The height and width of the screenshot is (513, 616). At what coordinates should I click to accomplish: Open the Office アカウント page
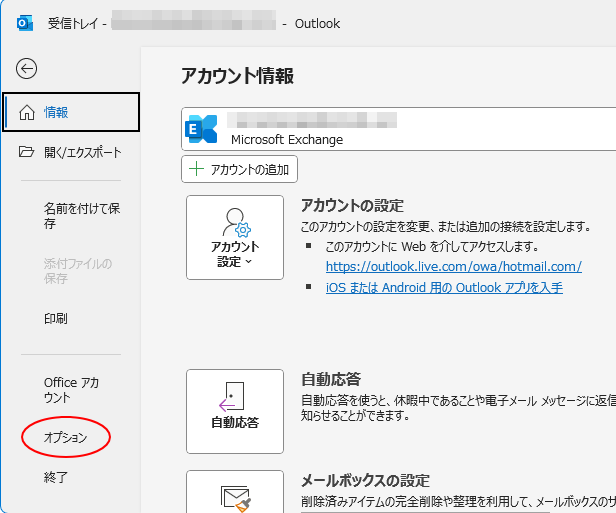(71, 390)
